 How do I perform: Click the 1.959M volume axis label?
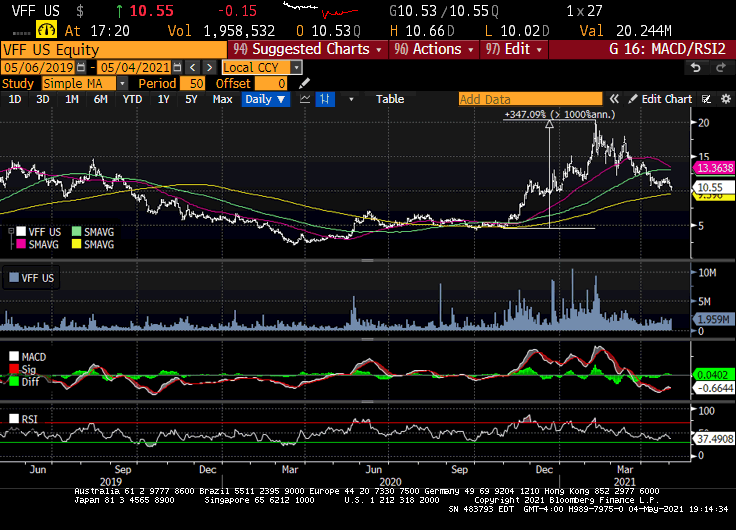pos(713,319)
